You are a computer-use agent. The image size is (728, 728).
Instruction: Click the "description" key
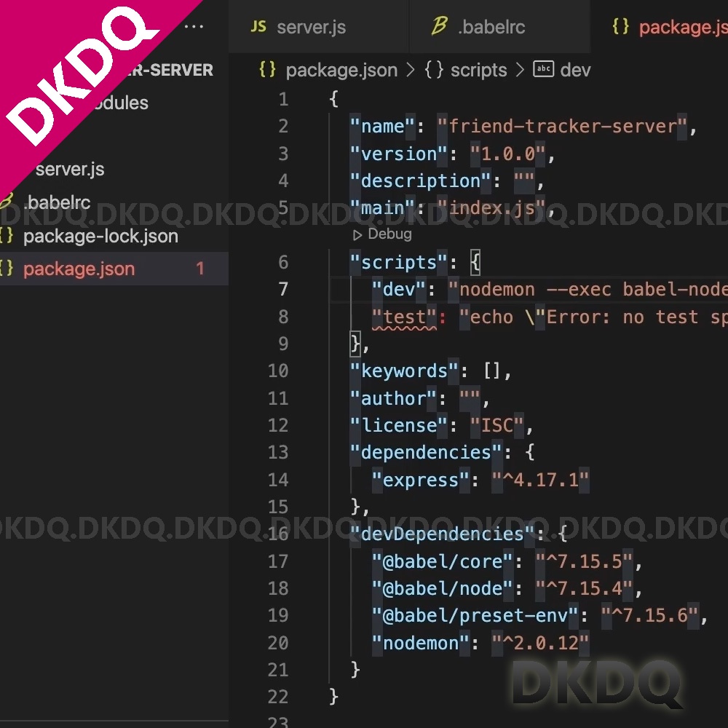pos(421,181)
